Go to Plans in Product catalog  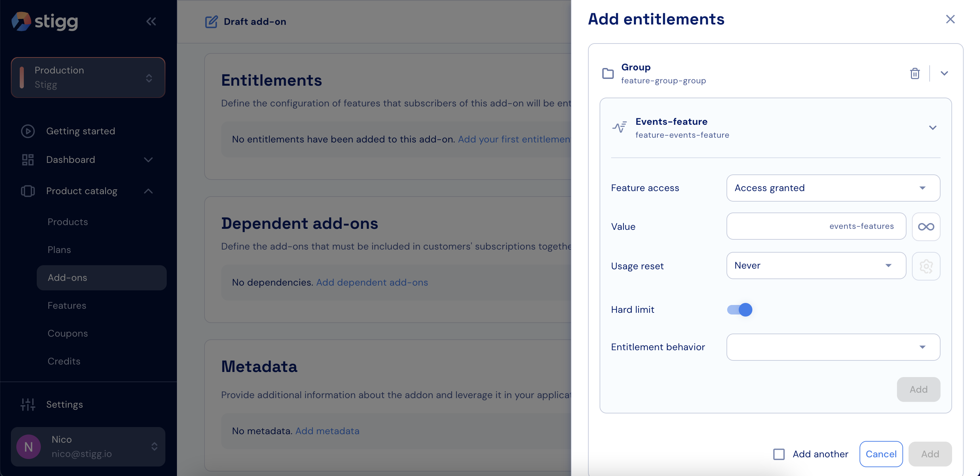point(59,250)
